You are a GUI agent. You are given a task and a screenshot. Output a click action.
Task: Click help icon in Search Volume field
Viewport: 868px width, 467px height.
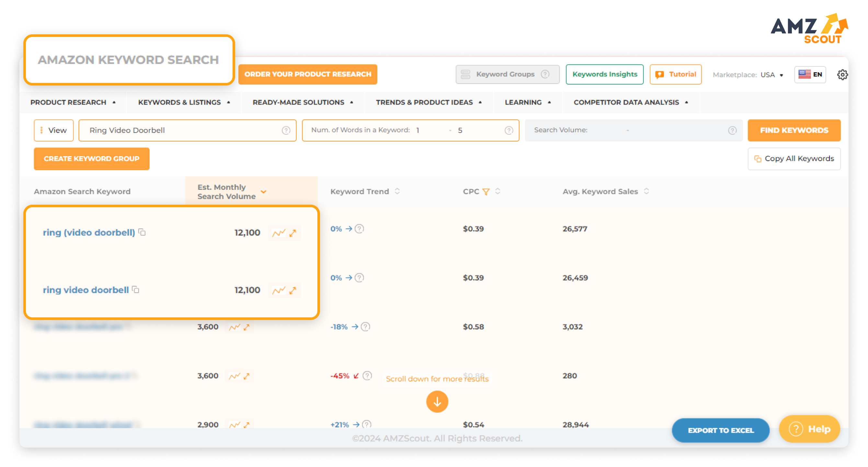click(732, 130)
